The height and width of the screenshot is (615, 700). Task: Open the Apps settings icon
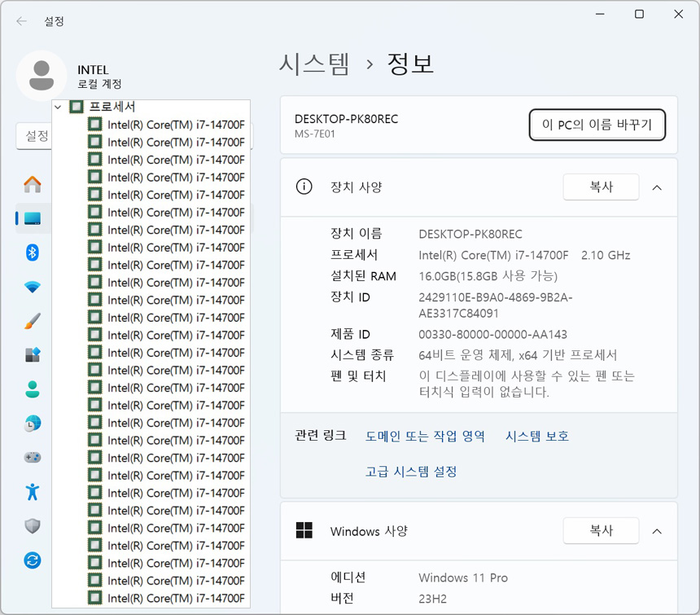point(33,355)
